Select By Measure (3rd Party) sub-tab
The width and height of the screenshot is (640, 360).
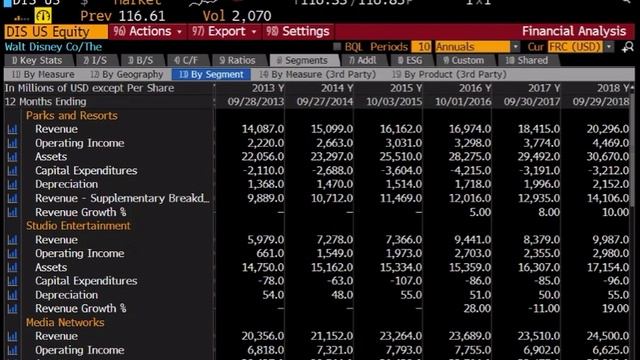pos(318,74)
